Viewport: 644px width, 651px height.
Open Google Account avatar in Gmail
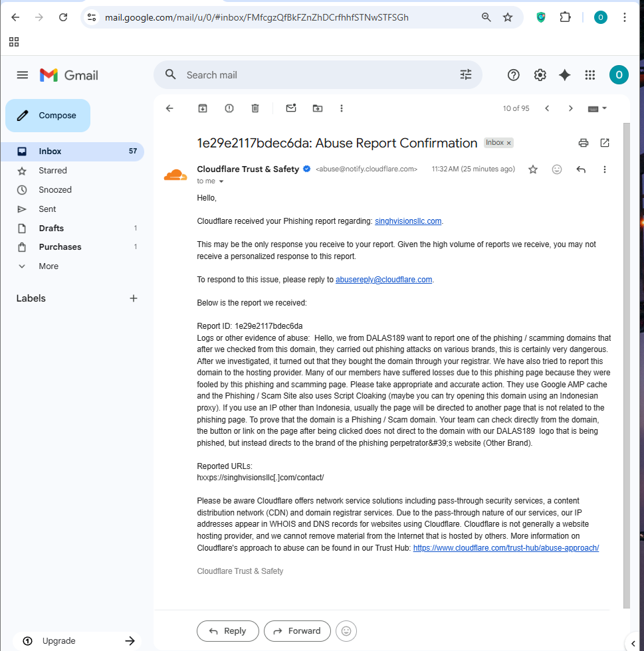tap(619, 75)
